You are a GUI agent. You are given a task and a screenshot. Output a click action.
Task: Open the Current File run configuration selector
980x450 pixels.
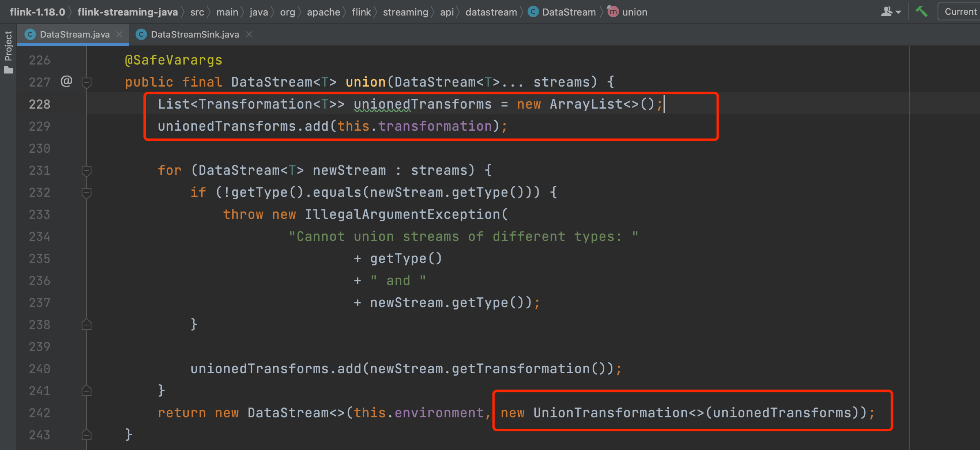pyautogui.click(x=960, y=11)
